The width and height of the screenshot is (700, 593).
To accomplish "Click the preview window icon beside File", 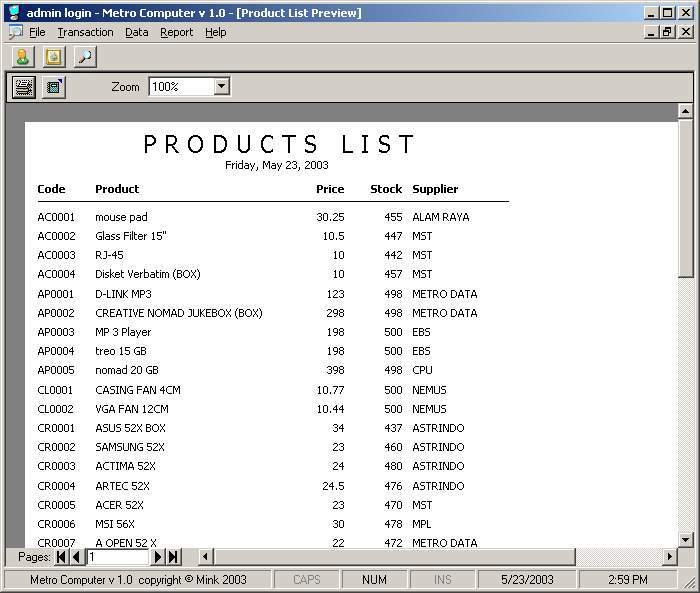I will coord(15,32).
